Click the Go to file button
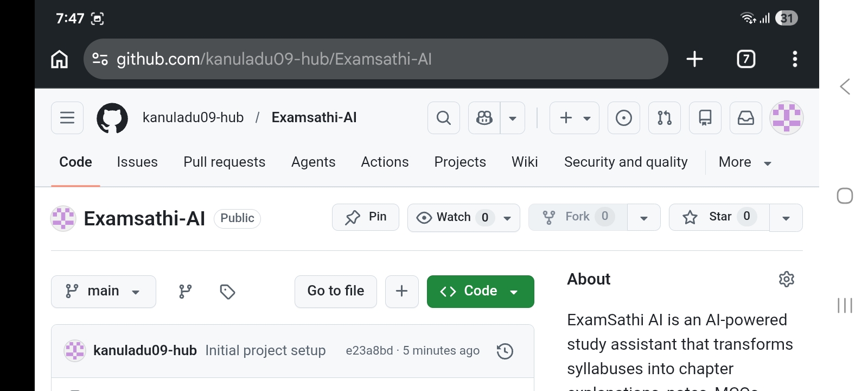Viewport: 868px width, 391px height. (x=336, y=292)
